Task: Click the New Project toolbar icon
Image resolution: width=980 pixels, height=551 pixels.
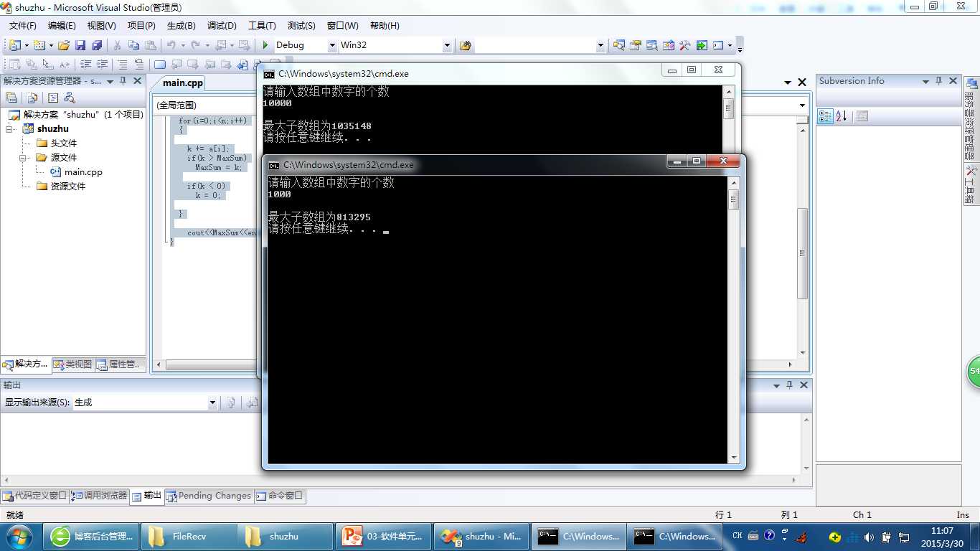Action: tap(15, 45)
